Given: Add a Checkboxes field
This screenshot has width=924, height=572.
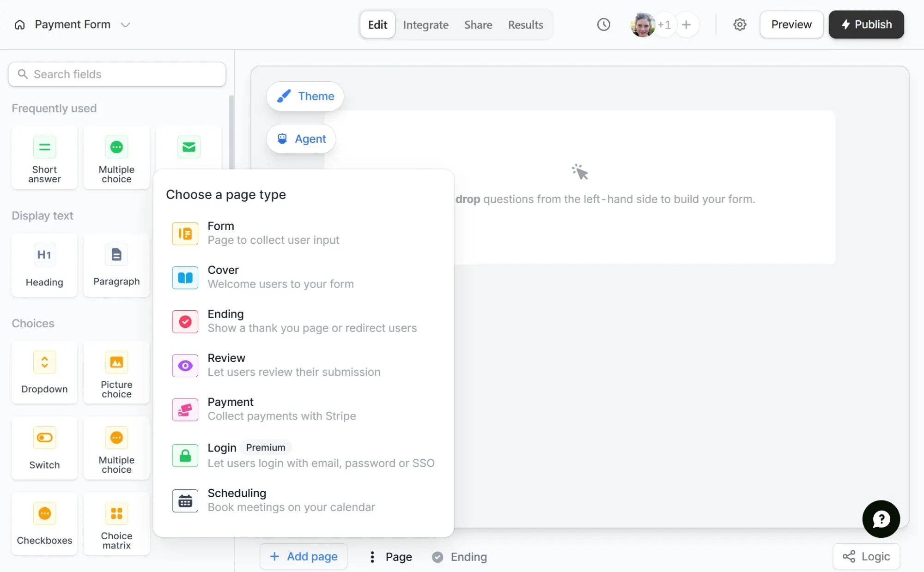Looking at the screenshot, I should [44, 524].
